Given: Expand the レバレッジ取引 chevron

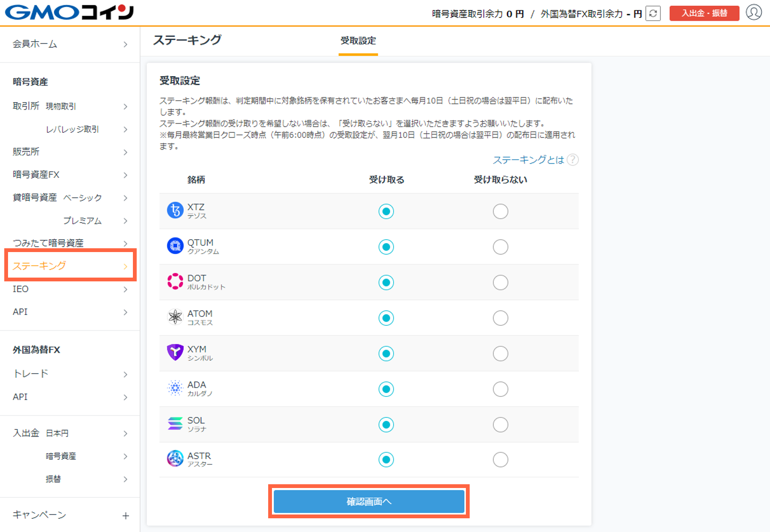Looking at the screenshot, I should [125, 130].
